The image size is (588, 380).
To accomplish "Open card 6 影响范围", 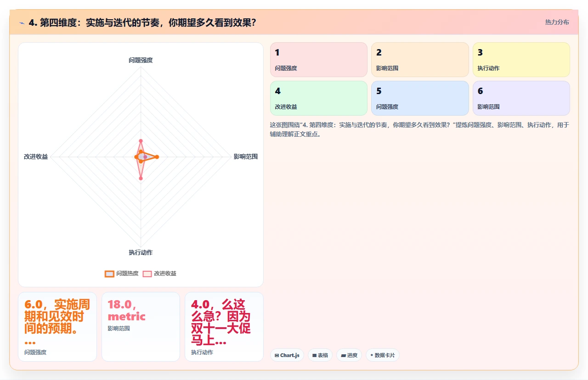I will coord(521,98).
